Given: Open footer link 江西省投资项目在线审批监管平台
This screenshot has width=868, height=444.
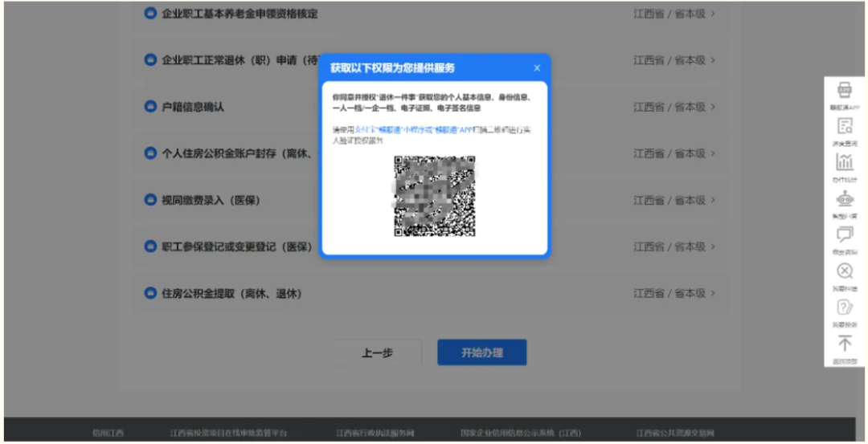Looking at the screenshot, I should [228, 433].
